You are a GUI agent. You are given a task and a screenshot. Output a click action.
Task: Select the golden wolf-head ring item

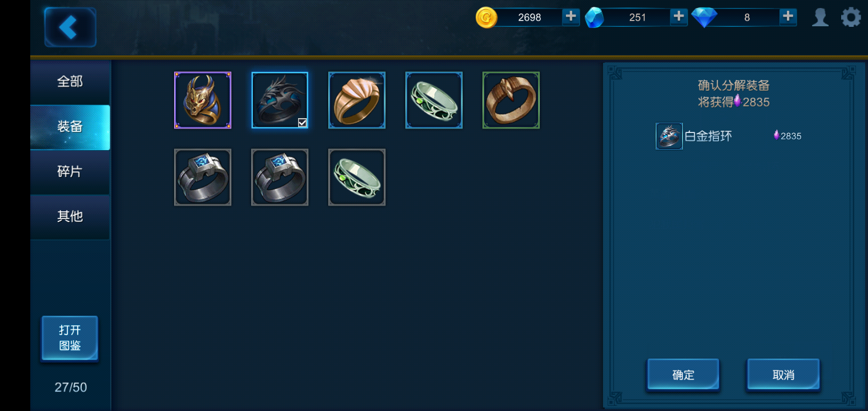click(203, 100)
